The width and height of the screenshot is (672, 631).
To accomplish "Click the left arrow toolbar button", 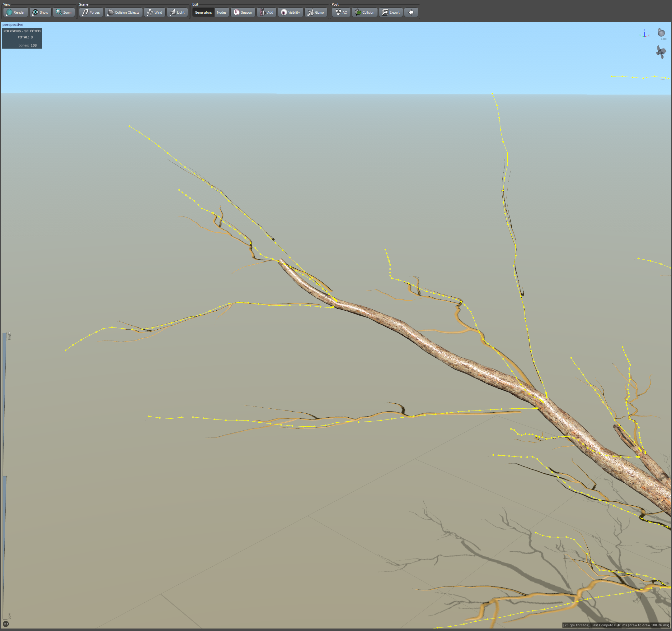I will (x=411, y=12).
